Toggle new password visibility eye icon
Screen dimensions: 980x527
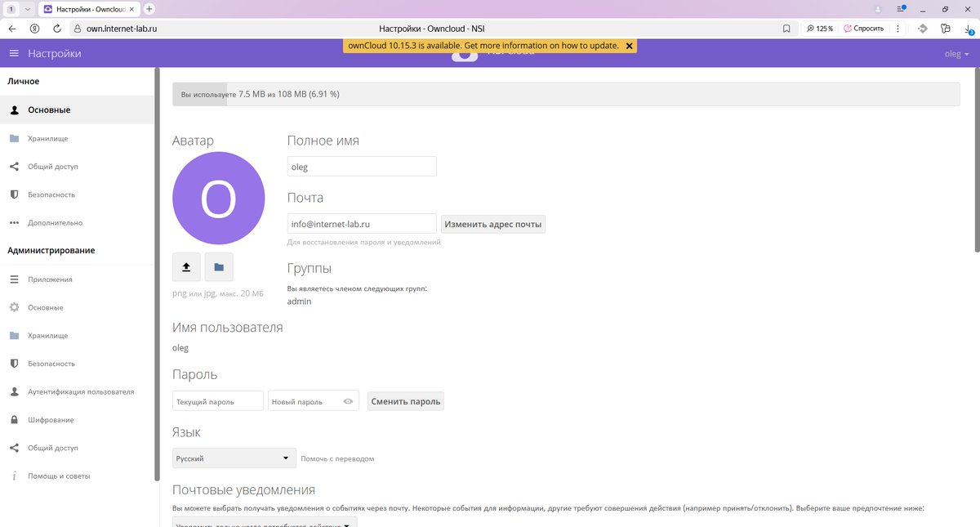coord(348,401)
